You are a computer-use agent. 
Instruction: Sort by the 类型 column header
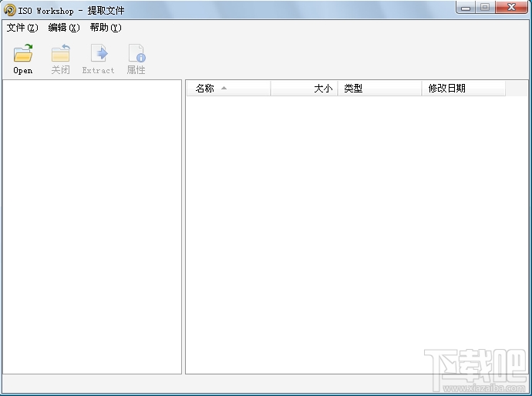coord(379,89)
